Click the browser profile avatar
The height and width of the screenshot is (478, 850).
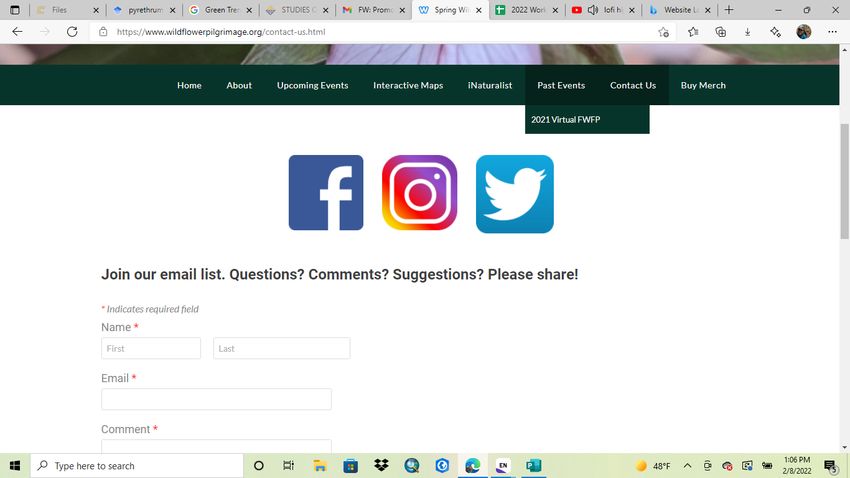(803, 32)
